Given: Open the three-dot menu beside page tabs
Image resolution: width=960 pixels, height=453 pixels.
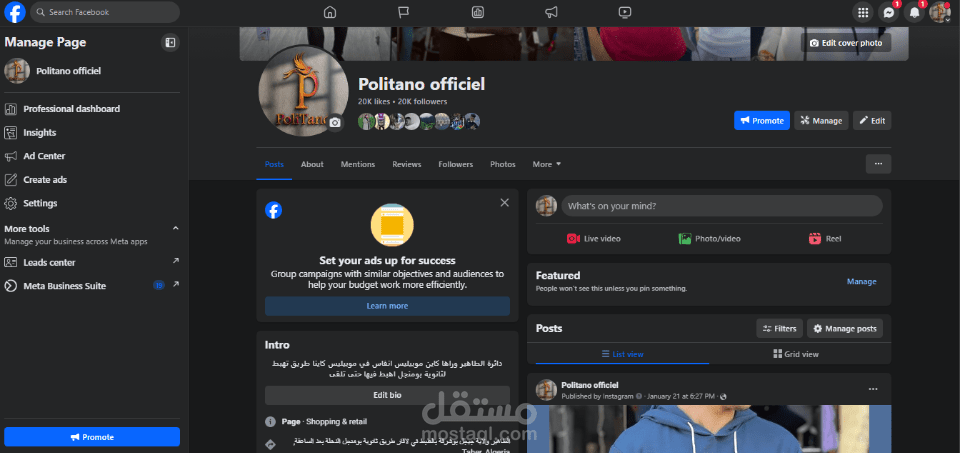Looking at the screenshot, I should coord(879,164).
